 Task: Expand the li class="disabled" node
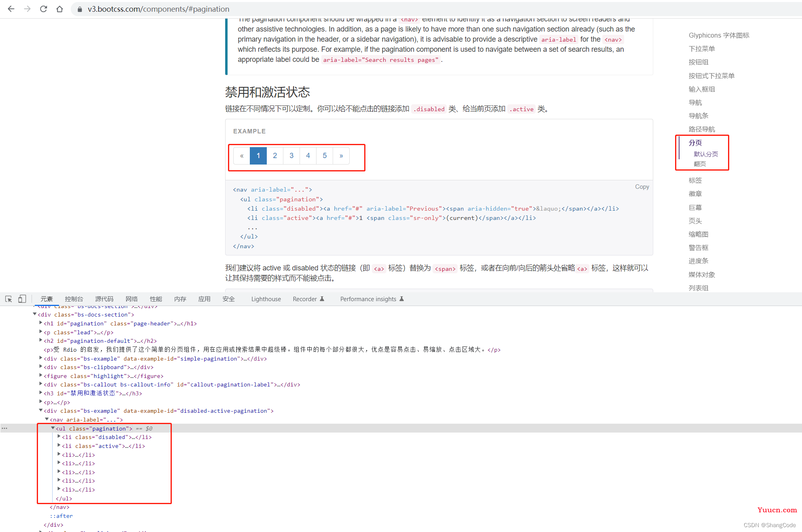(59, 437)
